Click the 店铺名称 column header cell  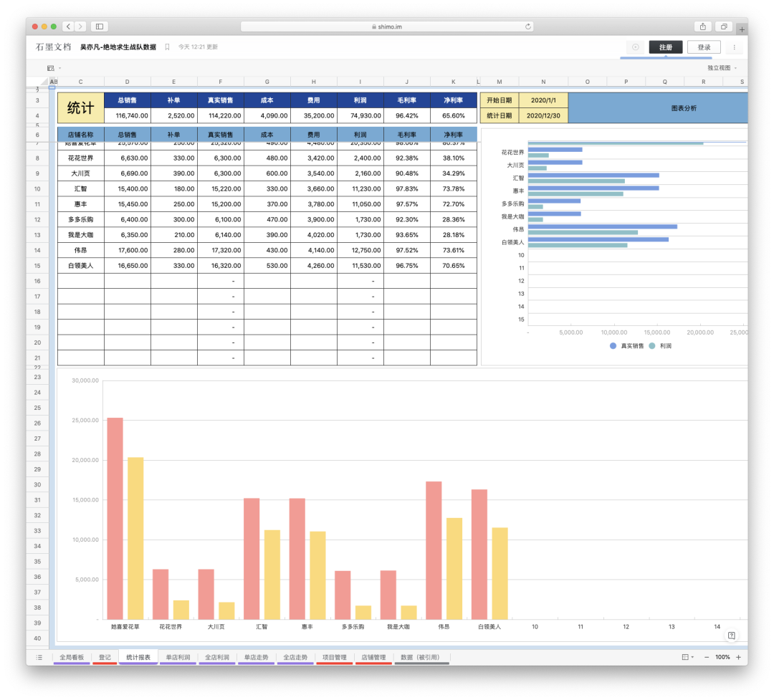coord(81,134)
